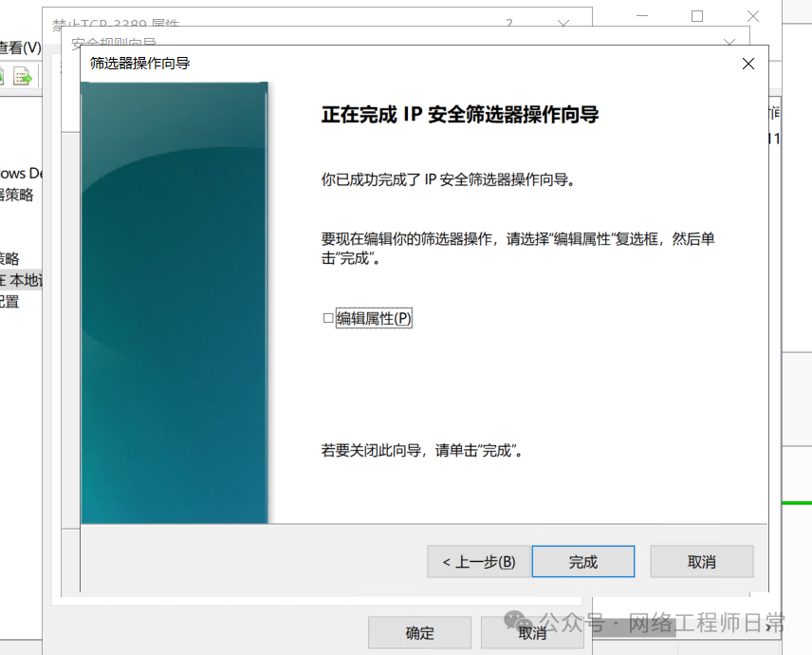Click the ? help icon of 禁止TCP-3389 属性
Viewport: 812px width, 655px height.
pyautogui.click(x=509, y=23)
